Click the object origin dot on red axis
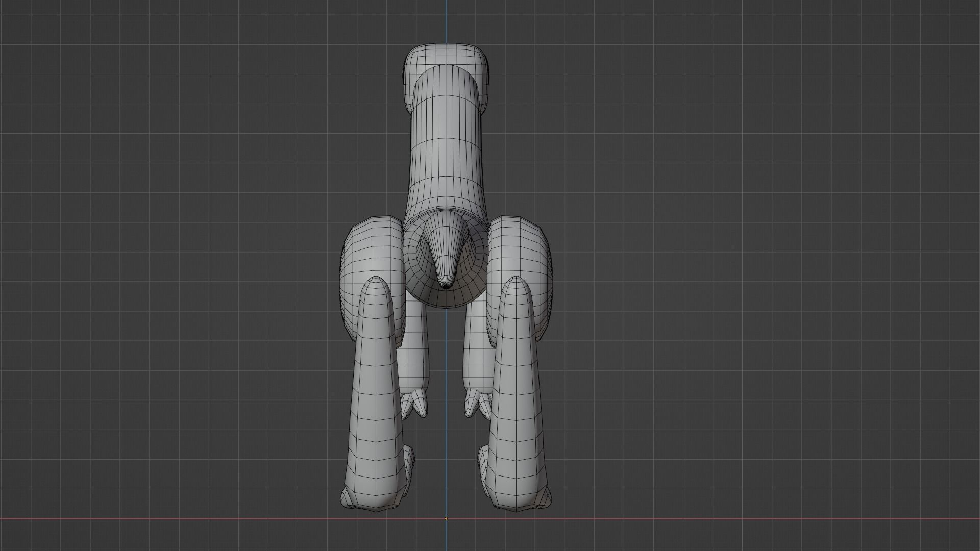 (x=446, y=519)
